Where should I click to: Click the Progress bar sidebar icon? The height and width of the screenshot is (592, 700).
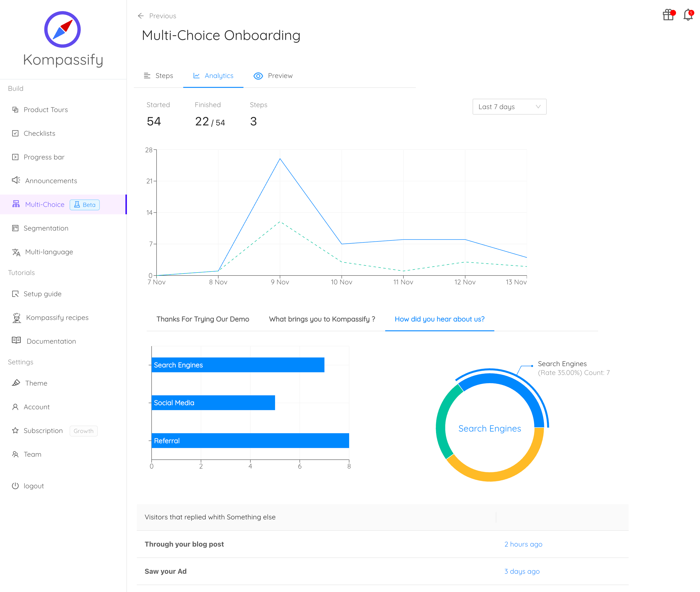[x=16, y=157]
